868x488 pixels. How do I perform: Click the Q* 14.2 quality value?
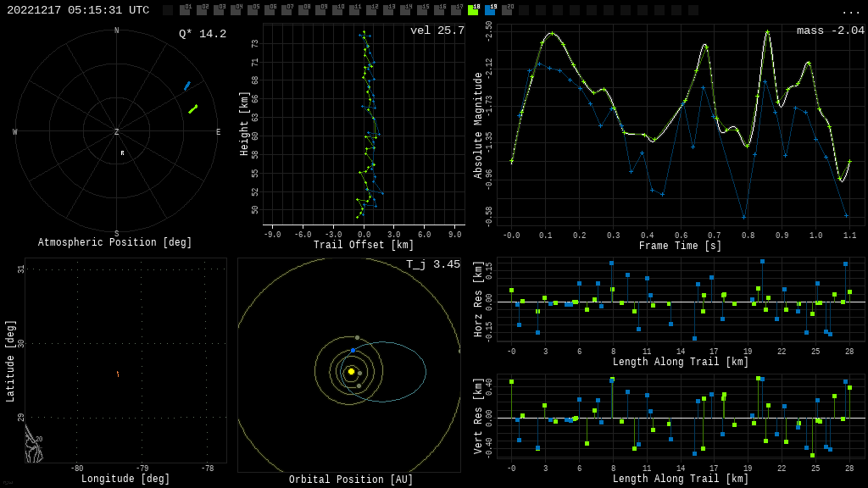coord(202,34)
